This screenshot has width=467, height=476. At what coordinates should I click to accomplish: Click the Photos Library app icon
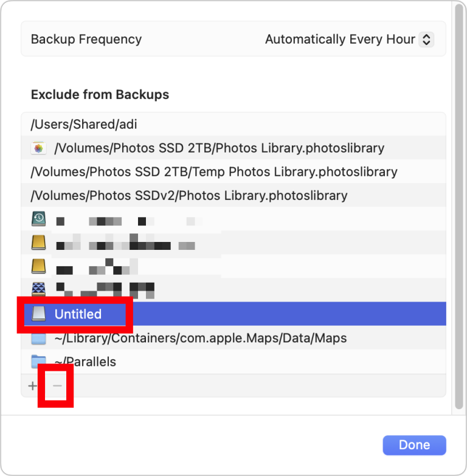point(38,148)
